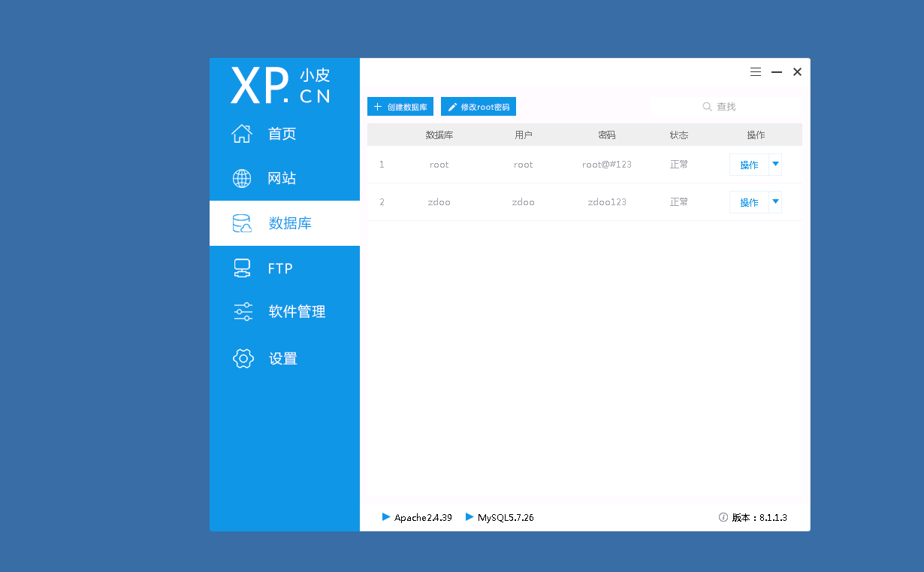
Task: Click the Apache2.4.39 play triangle icon
Action: pos(386,517)
